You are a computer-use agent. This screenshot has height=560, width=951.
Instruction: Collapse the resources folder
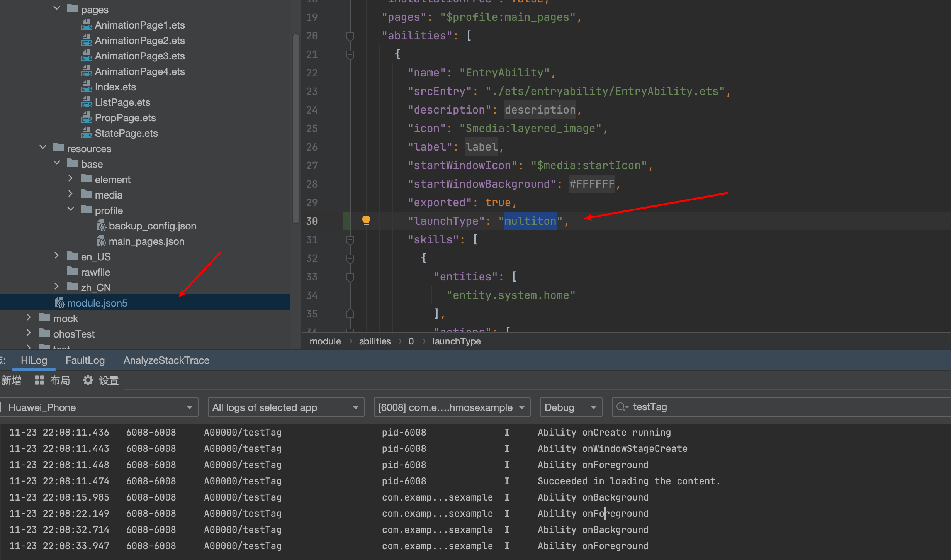pyautogui.click(x=43, y=147)
